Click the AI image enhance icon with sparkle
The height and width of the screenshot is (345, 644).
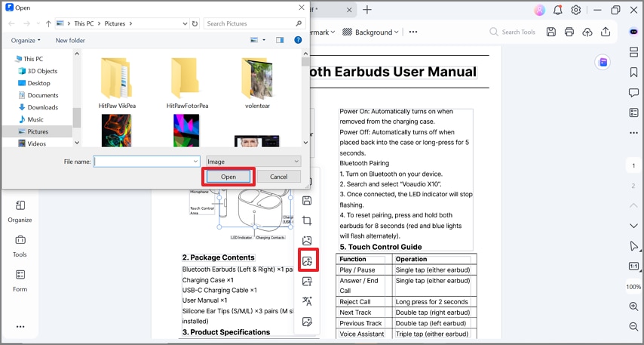coord(307,241)
